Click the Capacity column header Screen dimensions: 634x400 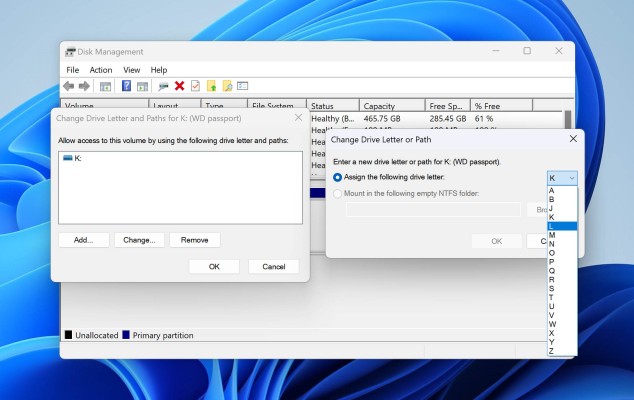(392, 106)
